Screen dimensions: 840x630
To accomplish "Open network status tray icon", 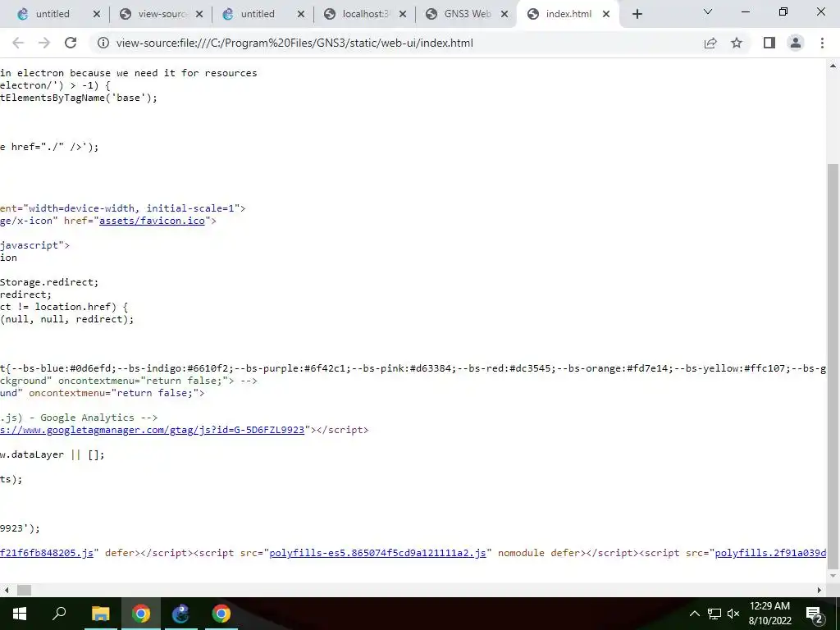I will [714, 614].
